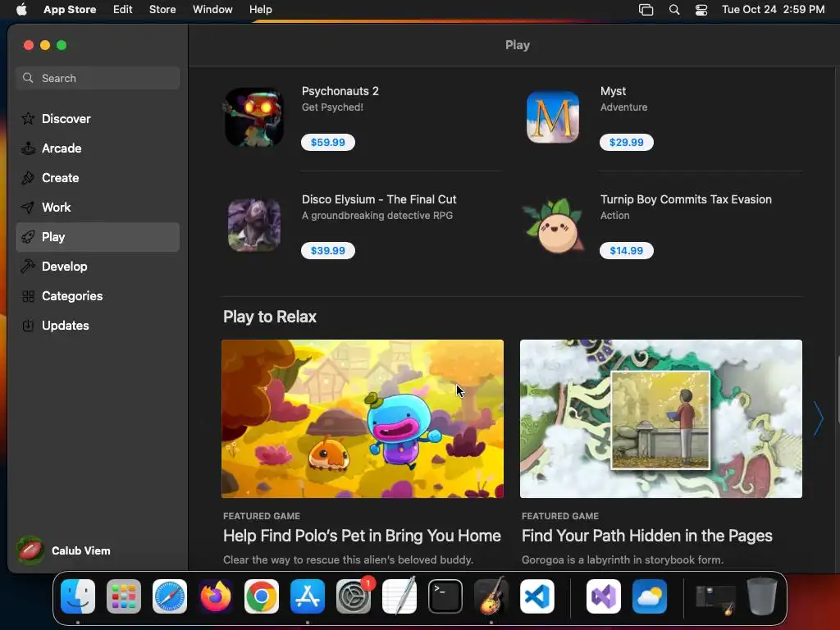The image size is (840, 630).
Task: Open the Updates download icon
Action: point(28,325)
